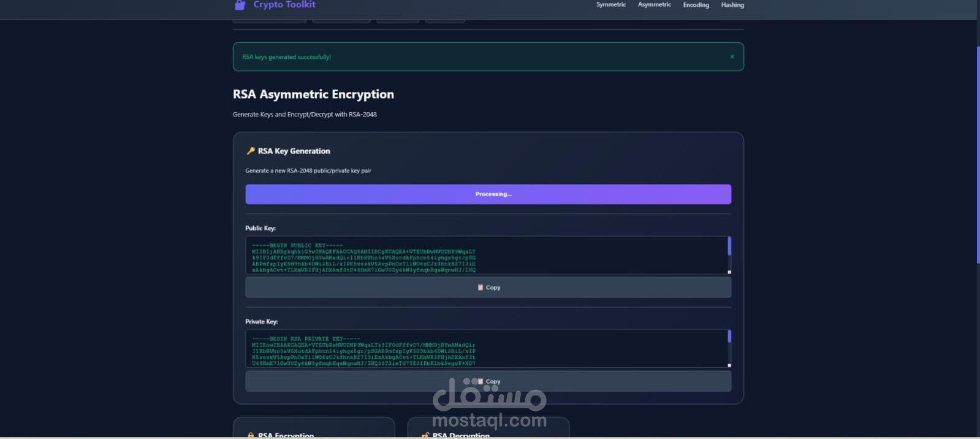Click the Public Key text area scrollbar thumb
Image resolution: width=980 pixels, height=439 pixels.
[729, 246]
